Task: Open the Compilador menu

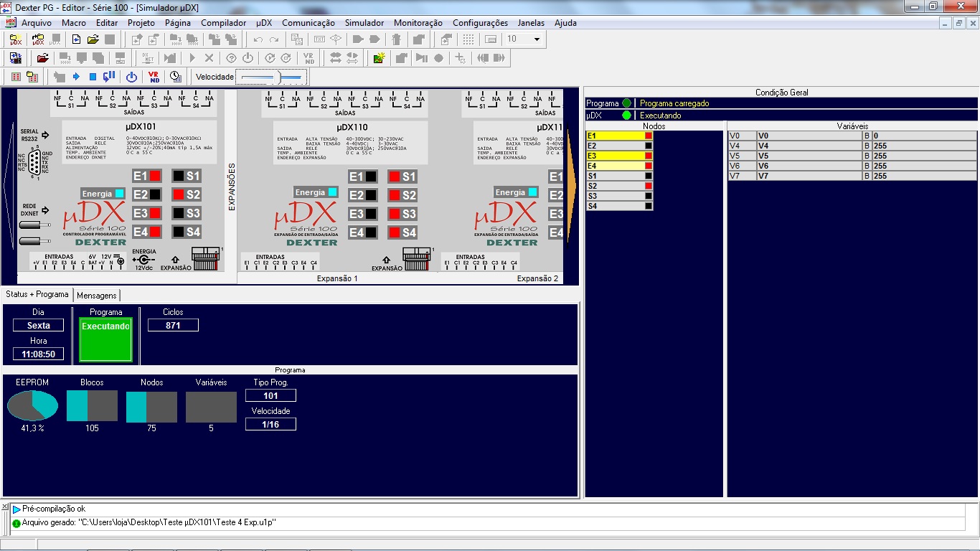Action: point(223,23)
